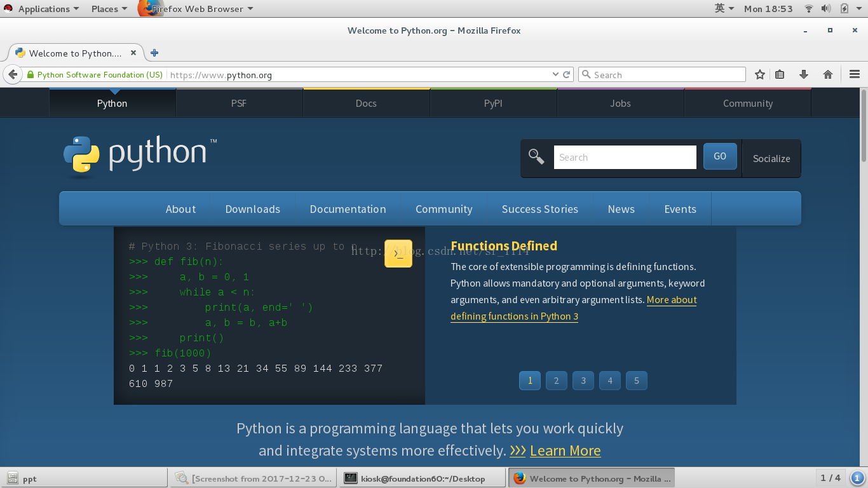Screen dimensions: 868x488
Task: Click the Firefox toolbar Search box
Action: pyautogui.click(x=661, y=74)
